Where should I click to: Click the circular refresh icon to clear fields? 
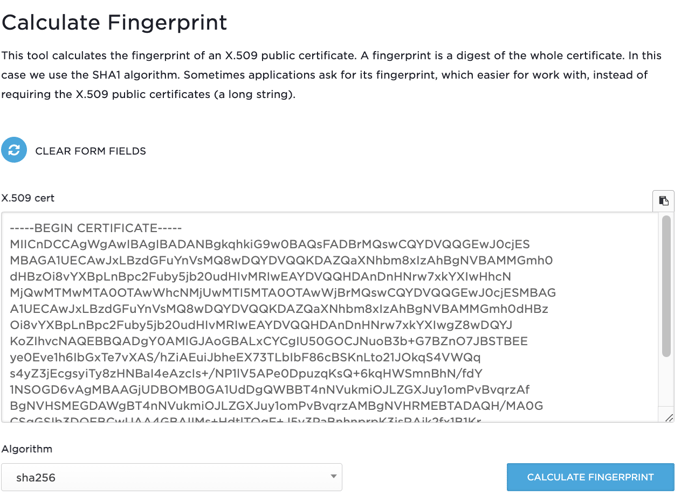tap(14, 150)
